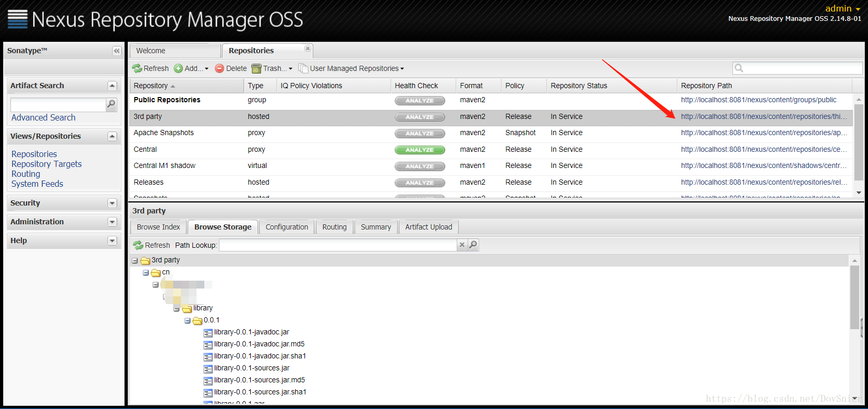The height and width of the screenshot is (409, 868).
Task: Collapse the 3rd party tree root
Action: click(135, 260)
